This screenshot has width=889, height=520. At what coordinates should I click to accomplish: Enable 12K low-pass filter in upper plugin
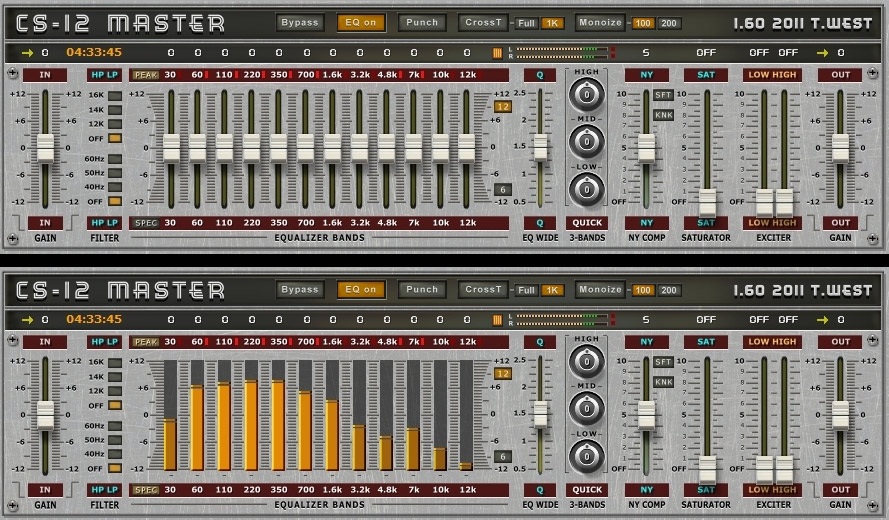[115, 124]
